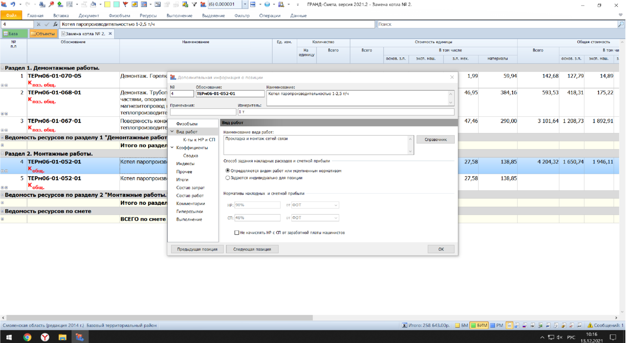644x343 pixels.
Task: Select Комментарии in dialog sidebar
Action: [x=191, y=204]
